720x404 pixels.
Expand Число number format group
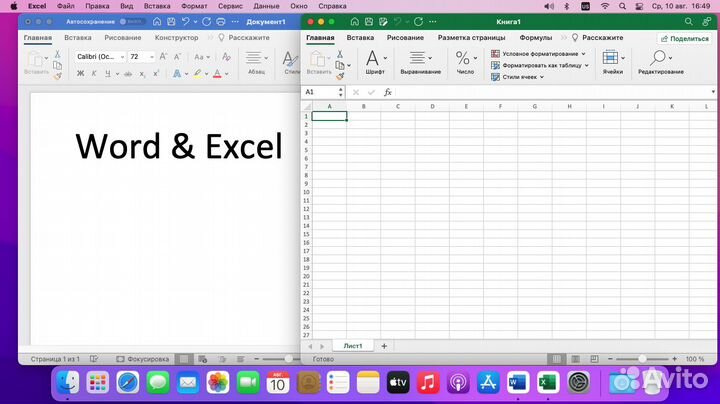(466, 62)
